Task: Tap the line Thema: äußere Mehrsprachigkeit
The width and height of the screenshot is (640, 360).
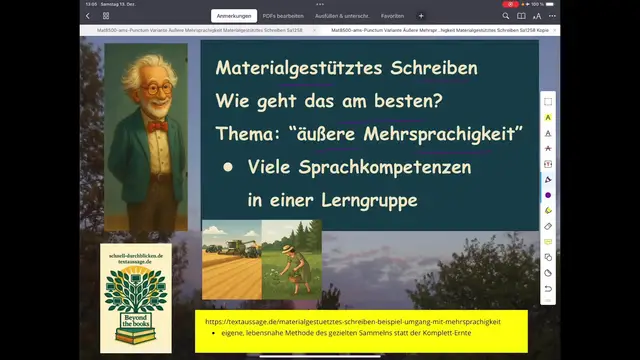Action: click(369, 134)
